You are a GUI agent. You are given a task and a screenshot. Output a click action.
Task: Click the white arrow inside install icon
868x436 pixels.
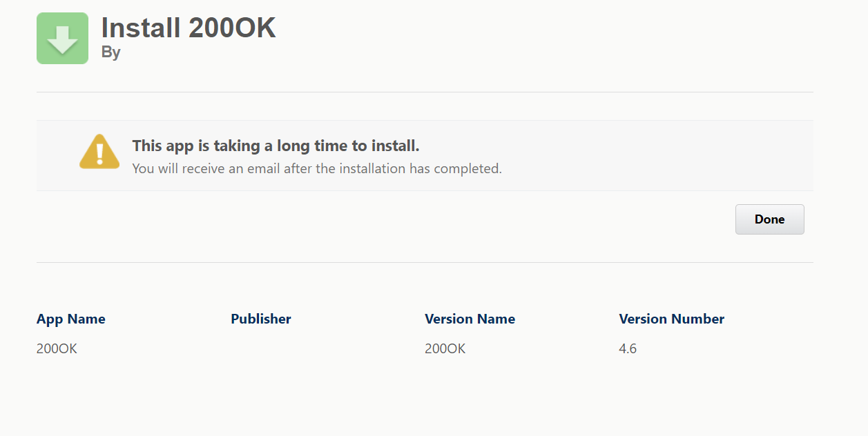coord(62,40)
